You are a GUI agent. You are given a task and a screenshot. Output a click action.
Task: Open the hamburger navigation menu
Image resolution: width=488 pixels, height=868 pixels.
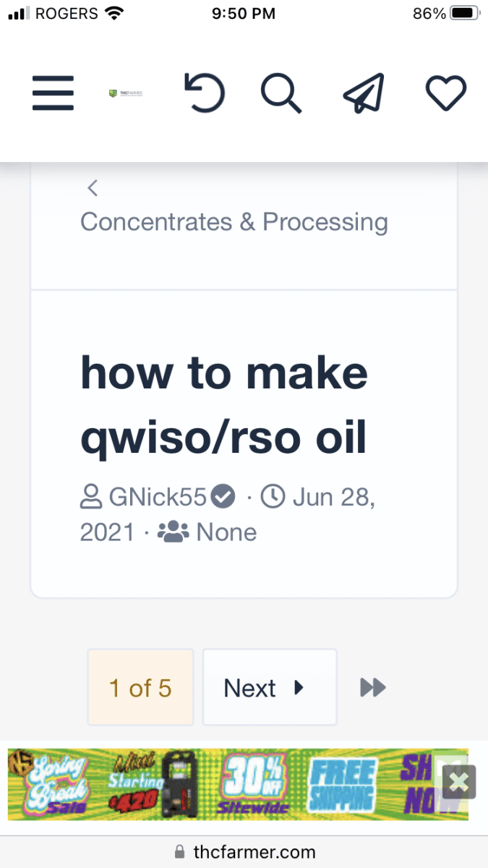[53, 93]
